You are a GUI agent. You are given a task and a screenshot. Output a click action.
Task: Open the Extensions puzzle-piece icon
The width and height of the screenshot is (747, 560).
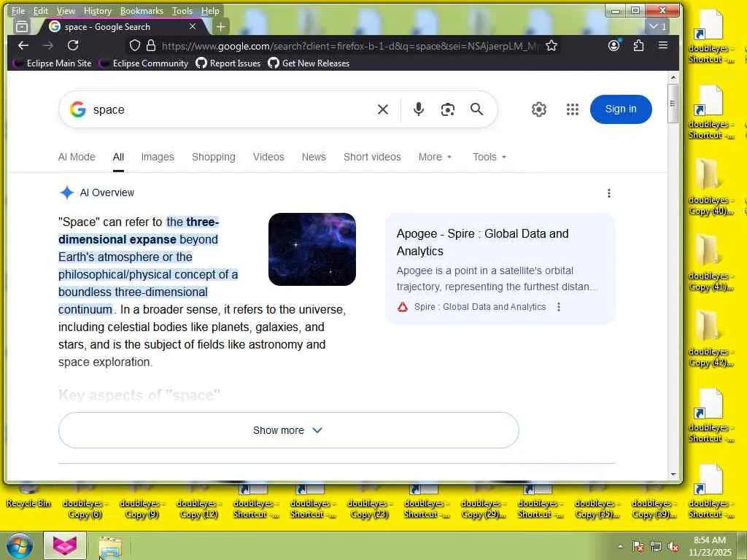638,46
